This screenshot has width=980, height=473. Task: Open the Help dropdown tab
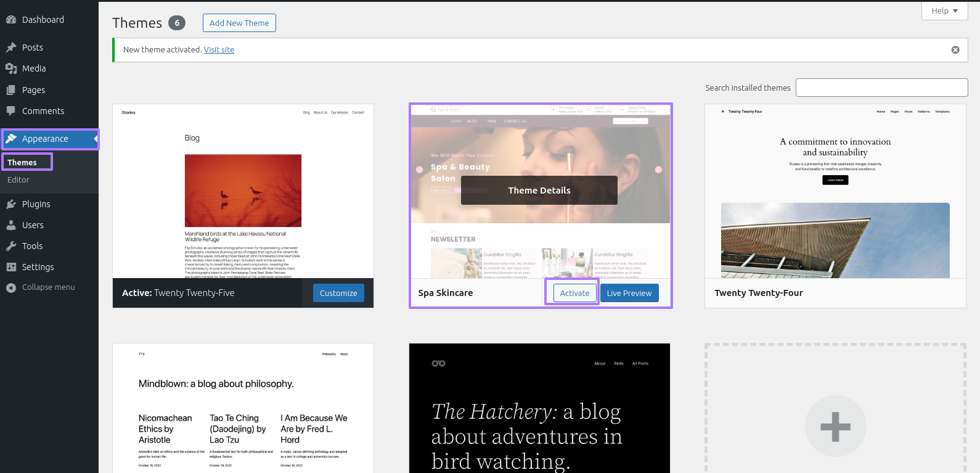[944, 10]
